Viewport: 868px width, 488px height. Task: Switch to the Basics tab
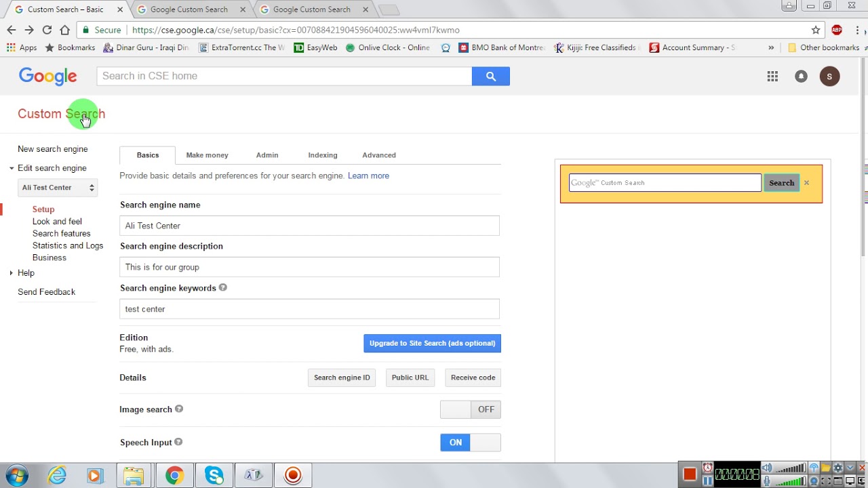pos(147,155)
